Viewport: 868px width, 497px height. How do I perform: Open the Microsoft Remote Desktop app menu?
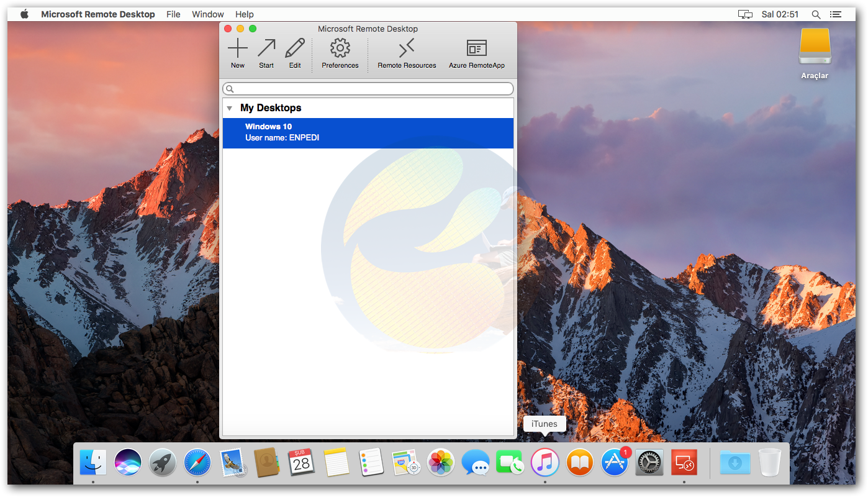click(x=98, y=14)
